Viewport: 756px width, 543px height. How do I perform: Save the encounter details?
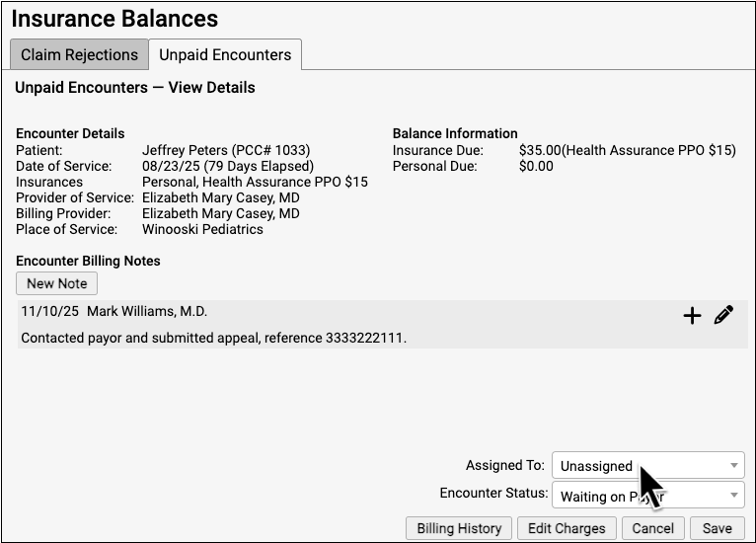click(x=718, y=529)
